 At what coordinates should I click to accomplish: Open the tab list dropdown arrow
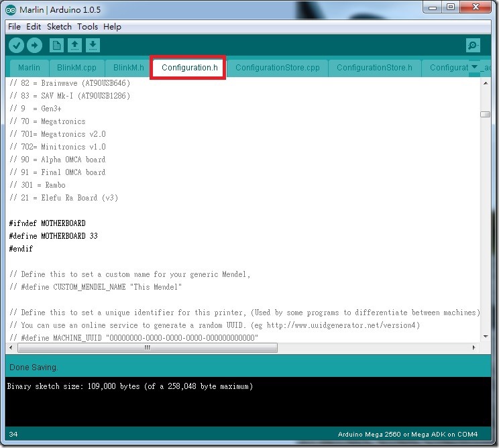click(474, 67)
